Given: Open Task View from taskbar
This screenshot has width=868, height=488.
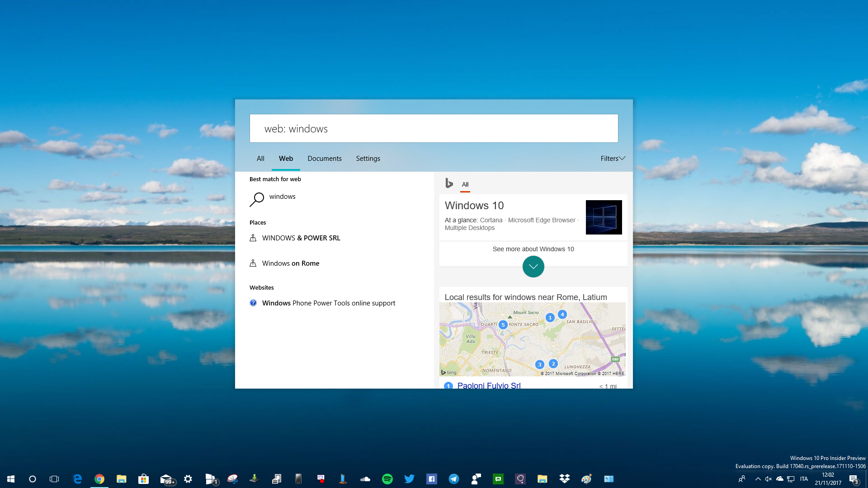Looking at the screenshot, I should (54, 479).
